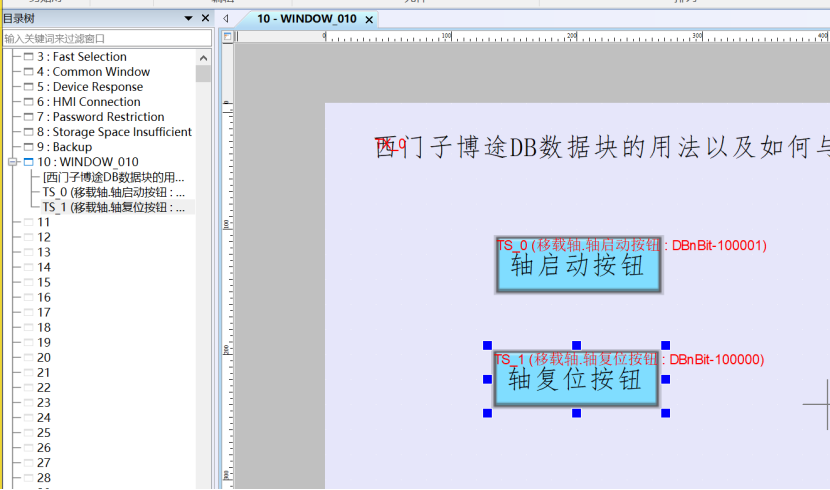Select tree item 10 : WINDOW_010
The width and height of the screenshot is (830, 490).
pos(87,162)
